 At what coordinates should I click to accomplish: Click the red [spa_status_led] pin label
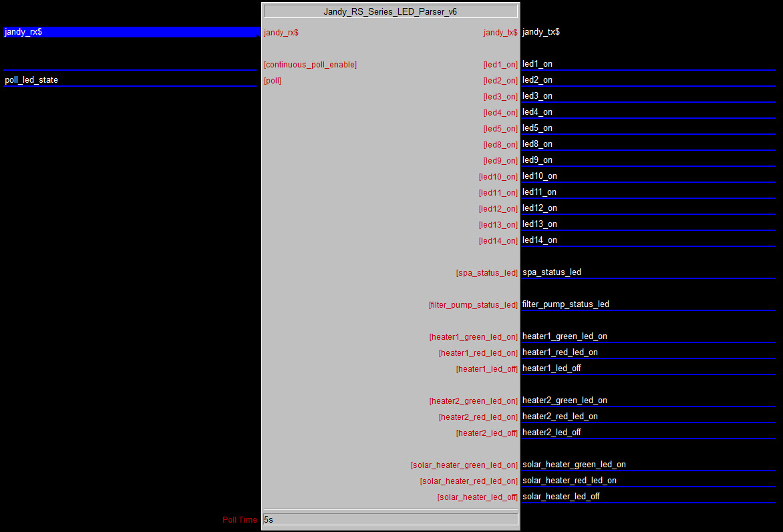coord(487,272)
